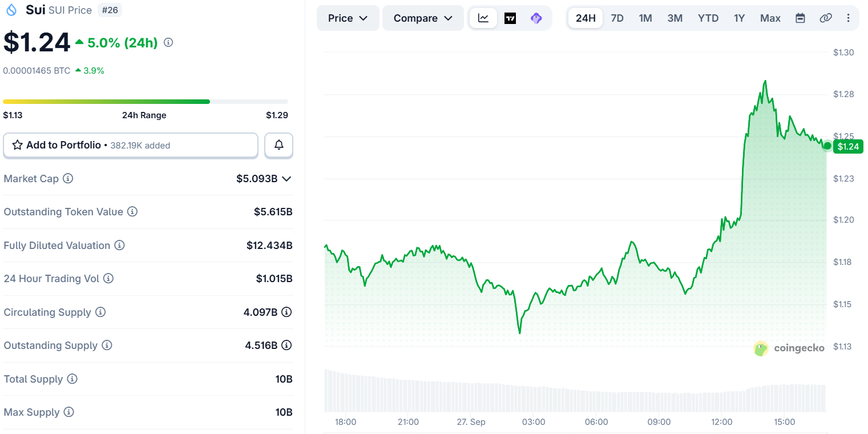The width and height of the screenshot is (868, 434).
Task: Show the Fully Diluted Valuation info icon
Action: click(119, 246)
